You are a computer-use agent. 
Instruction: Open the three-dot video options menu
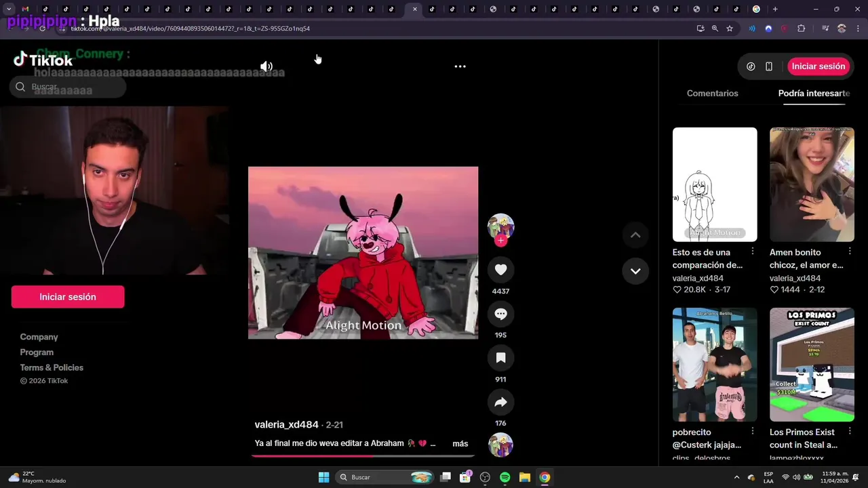pyautogui.click(x=460, y=66)
